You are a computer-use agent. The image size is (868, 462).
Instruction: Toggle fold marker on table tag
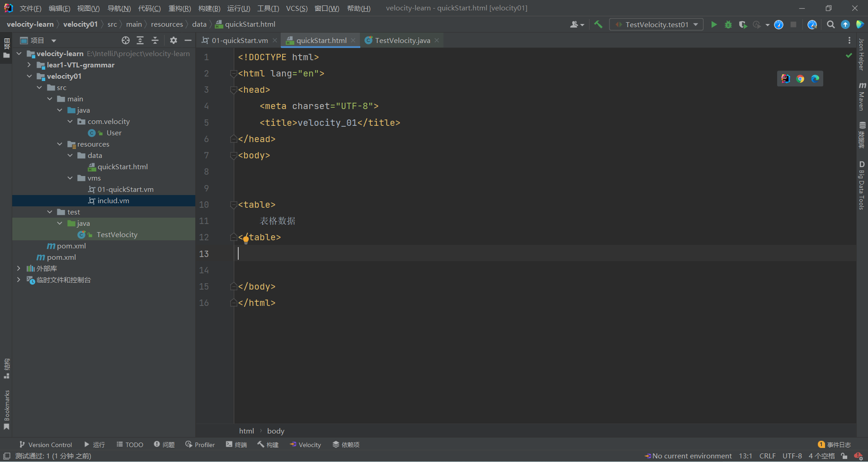pos(233,205)
